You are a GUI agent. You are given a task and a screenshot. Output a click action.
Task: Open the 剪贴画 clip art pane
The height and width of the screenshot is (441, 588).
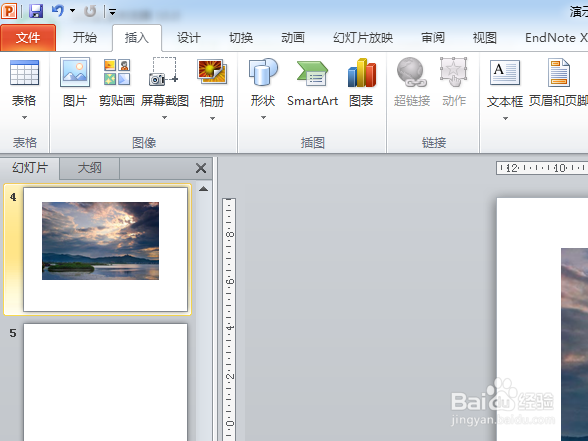click(117, 82)
